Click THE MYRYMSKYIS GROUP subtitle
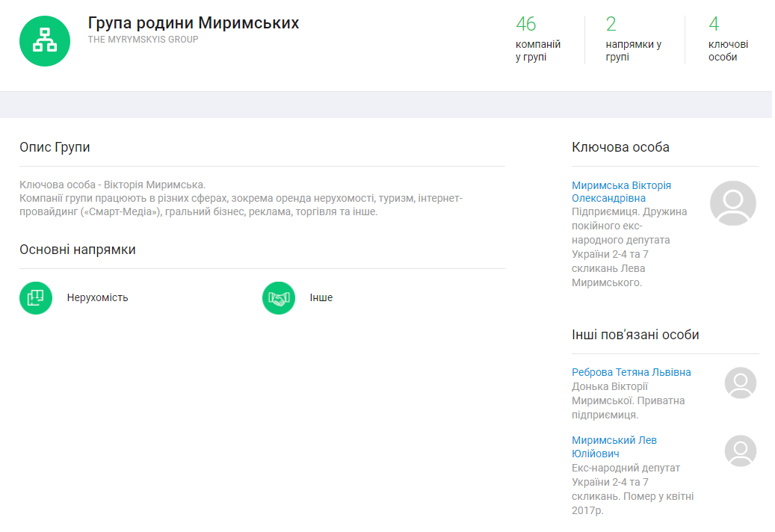The image size is (775, 532). 143,40
